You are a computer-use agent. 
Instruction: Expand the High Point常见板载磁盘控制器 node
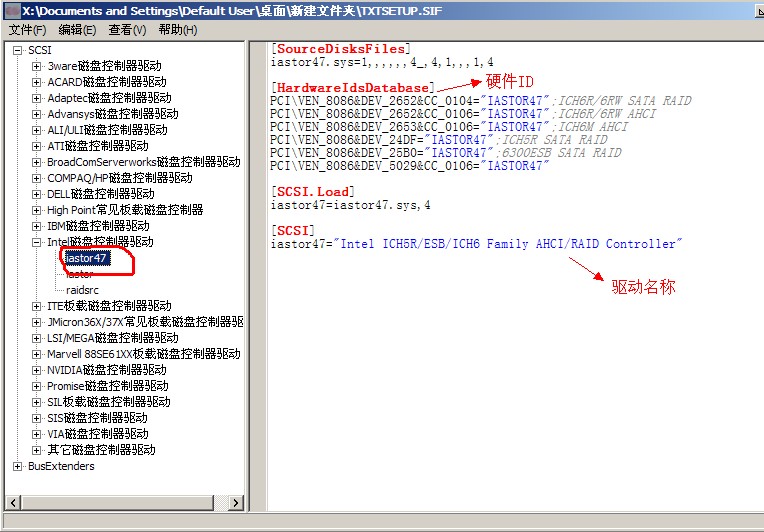[x=37, y=210]
